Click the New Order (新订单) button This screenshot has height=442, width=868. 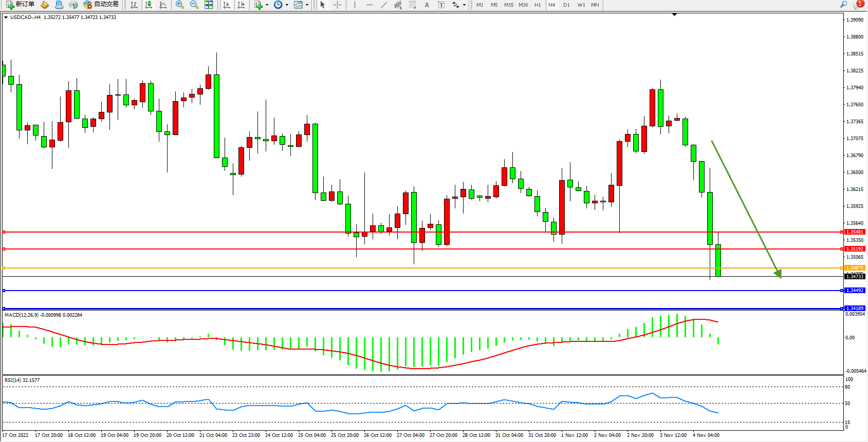tap(21, 5)
